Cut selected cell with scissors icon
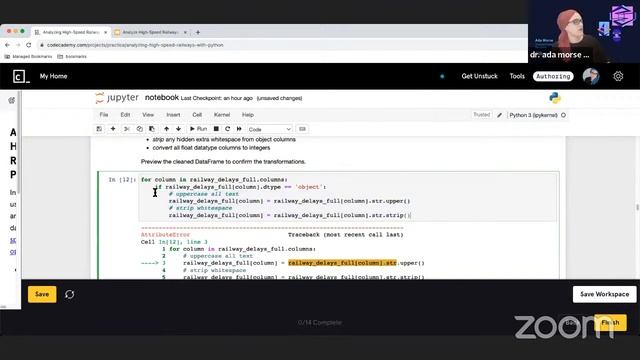 [x=127, y=129]
